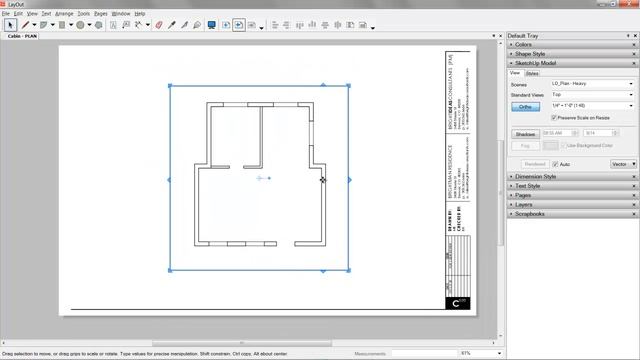Expand the Shape Style panel
Image resolution: width=640 pixels, height=360 pixels.
click(530, 54)
